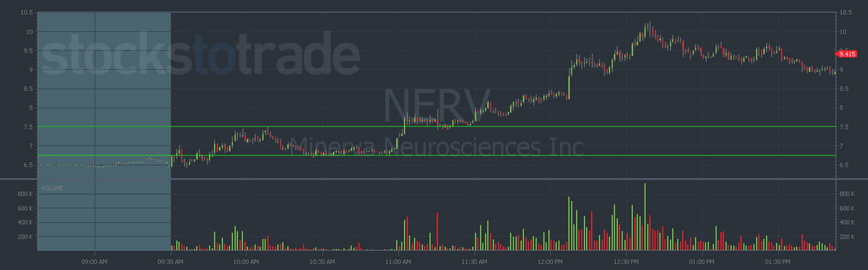Click the 6.5 label on right price axis
868x270 pixels.
(843, 165)
